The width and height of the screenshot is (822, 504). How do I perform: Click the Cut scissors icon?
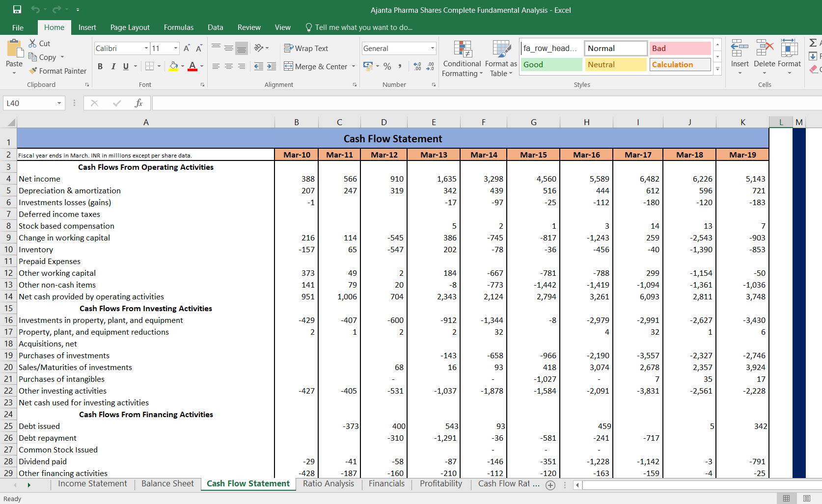33,43
